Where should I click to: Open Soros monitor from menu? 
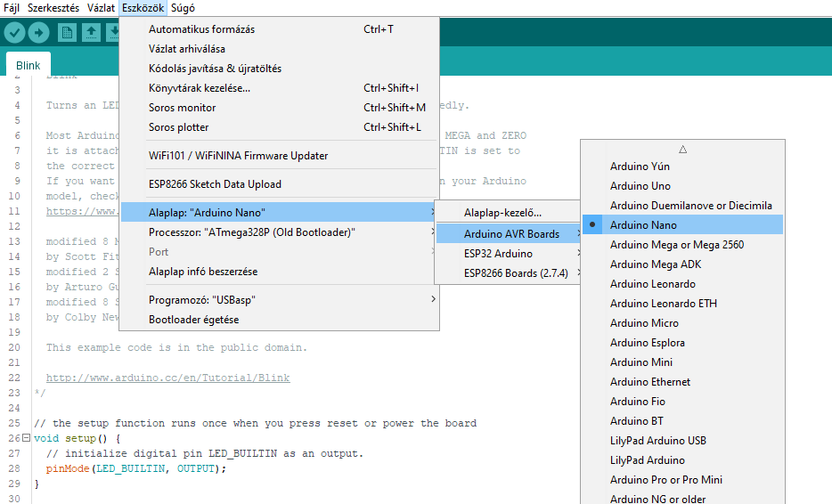280,108
